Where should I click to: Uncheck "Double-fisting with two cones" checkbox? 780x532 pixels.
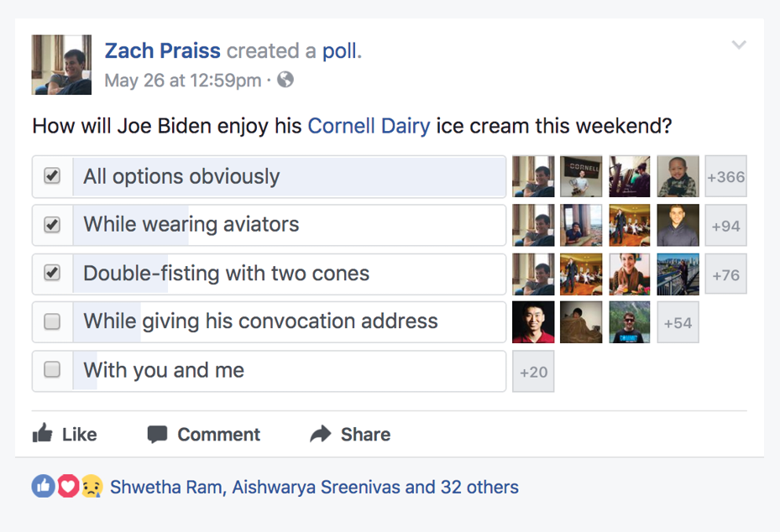click(52, 273)
